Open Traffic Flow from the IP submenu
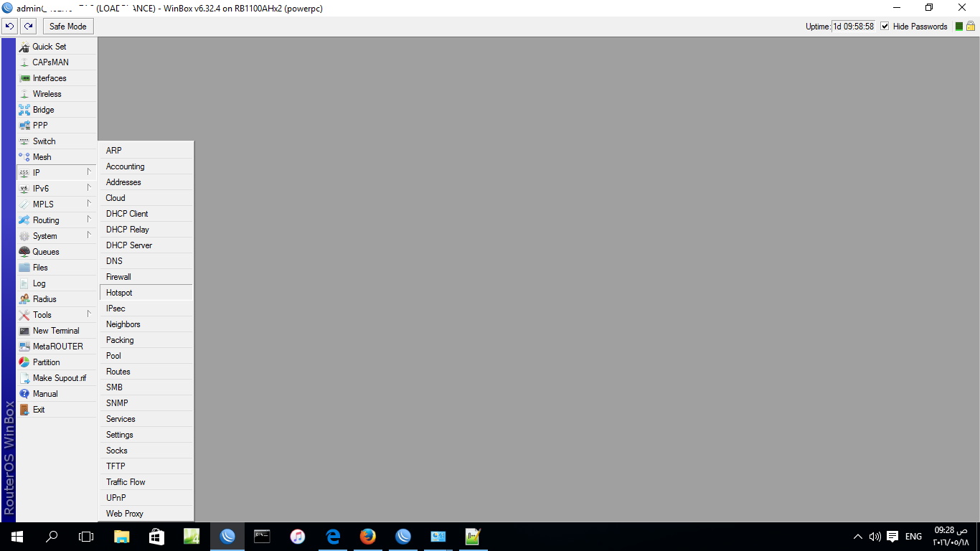This screenshot has height=551, width=980. (x=146, y=482)
